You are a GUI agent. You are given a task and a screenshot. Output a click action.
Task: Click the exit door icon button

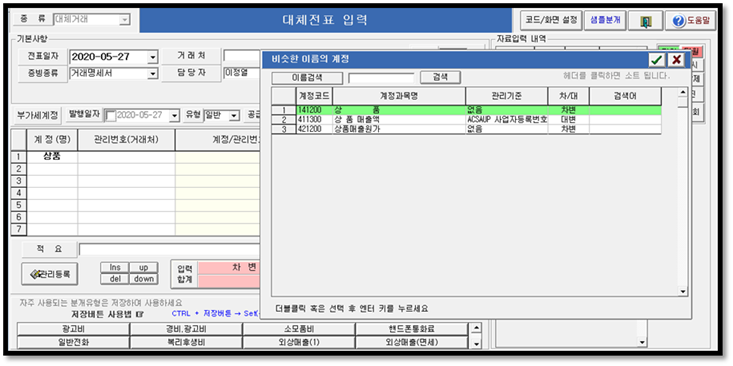click(645, 21)
